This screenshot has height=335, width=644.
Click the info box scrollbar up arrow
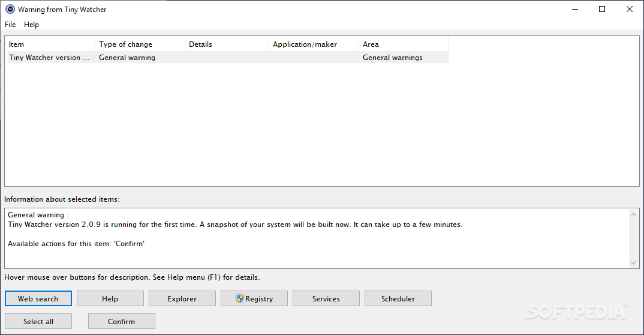[633, 214]
